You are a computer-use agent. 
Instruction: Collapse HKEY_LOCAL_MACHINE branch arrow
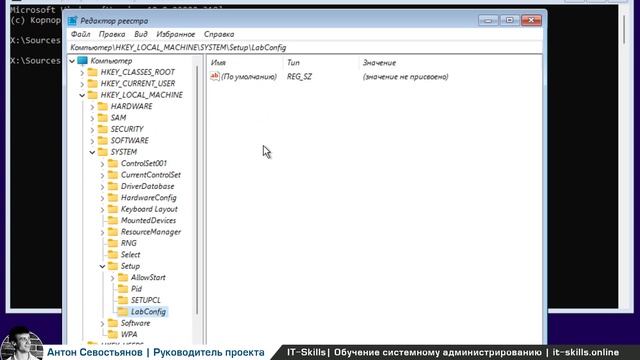pos(82,95)
